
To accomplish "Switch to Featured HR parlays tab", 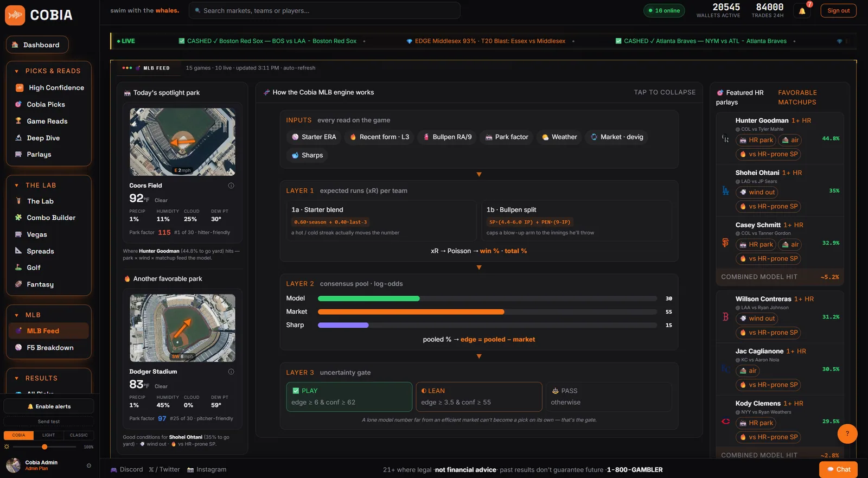I will coord(740,97).
